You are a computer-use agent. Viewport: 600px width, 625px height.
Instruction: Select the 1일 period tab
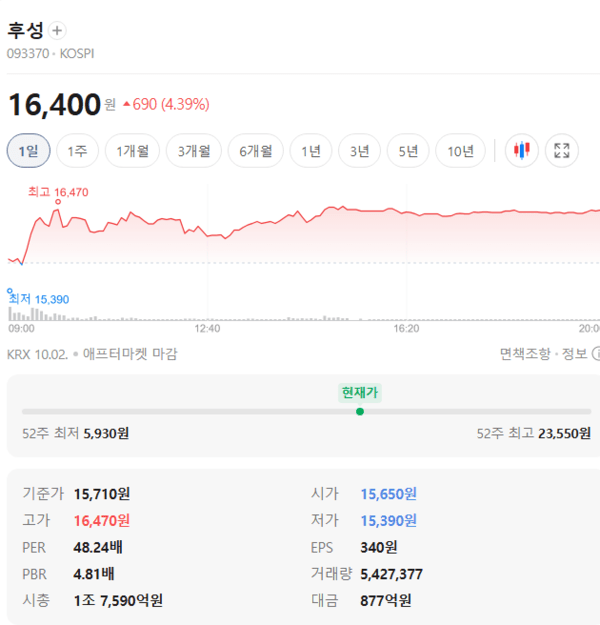tap(28, 151)
